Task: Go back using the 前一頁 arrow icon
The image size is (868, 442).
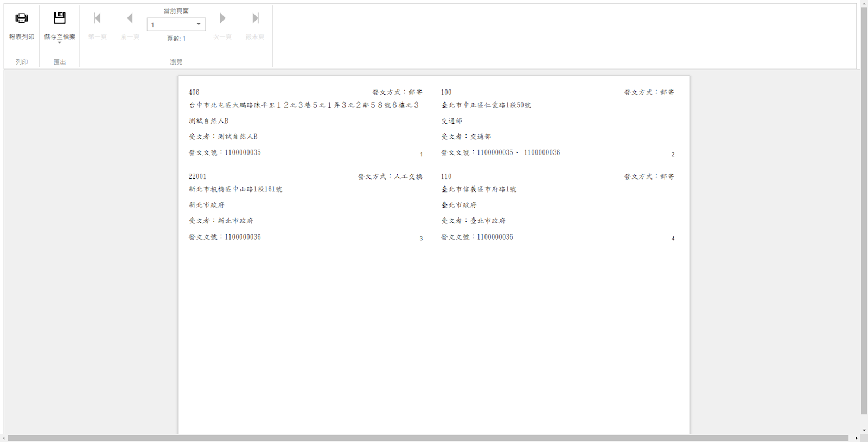Action: (130, 18)
